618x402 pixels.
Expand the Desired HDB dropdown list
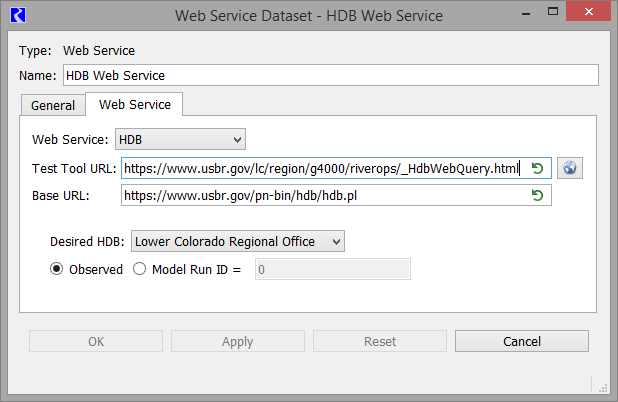point(238,241)
